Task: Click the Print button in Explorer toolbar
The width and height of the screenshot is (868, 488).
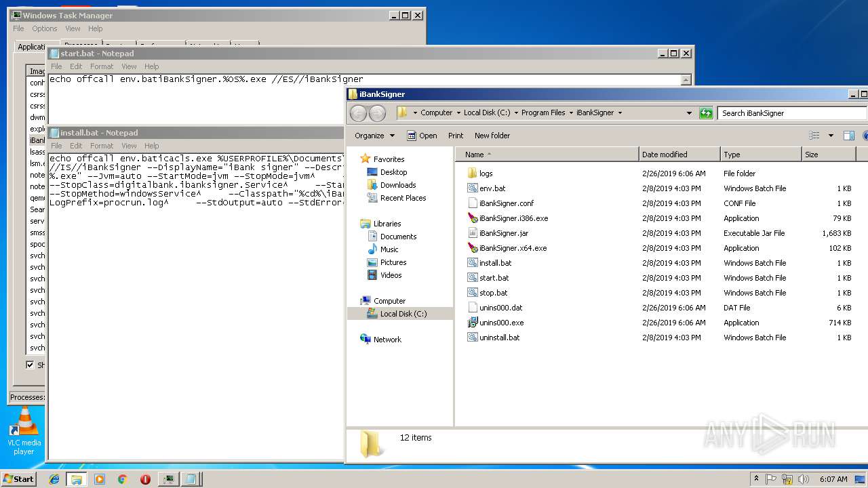Action: 456,136
